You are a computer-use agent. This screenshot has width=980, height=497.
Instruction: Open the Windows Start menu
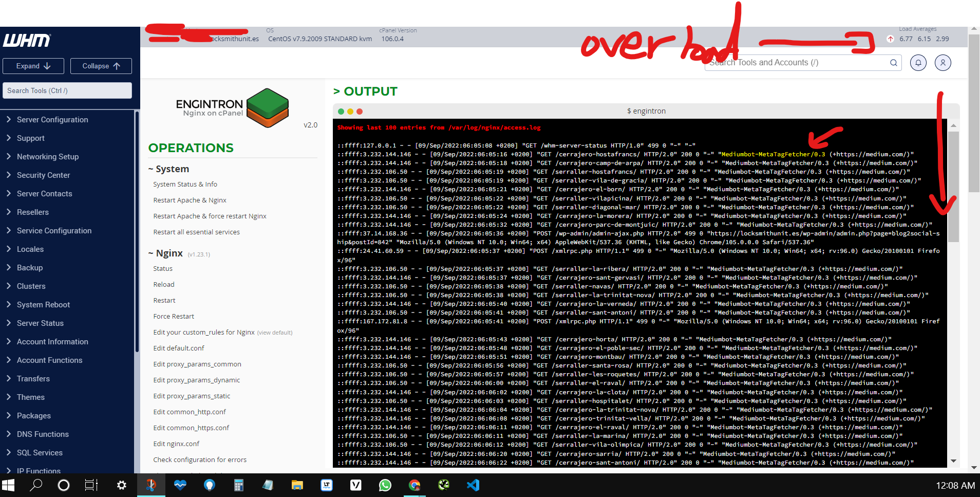click(x=8, y=485)
